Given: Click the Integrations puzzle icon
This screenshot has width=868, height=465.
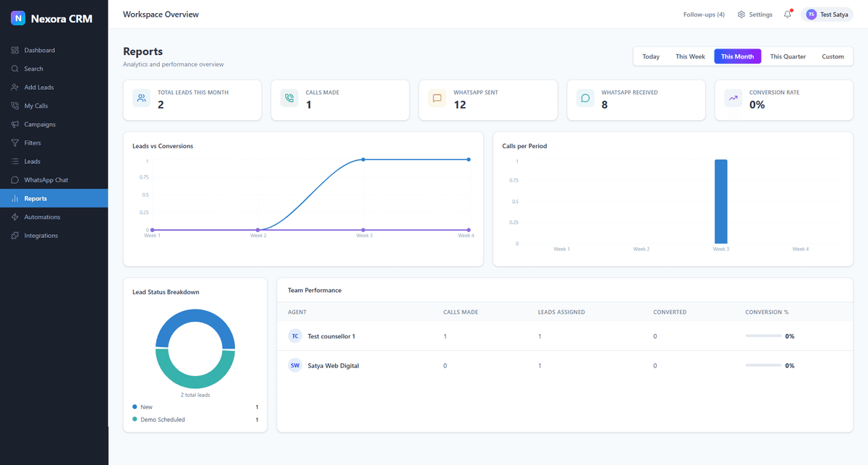Looking at the screenshot, I should 15,236.
